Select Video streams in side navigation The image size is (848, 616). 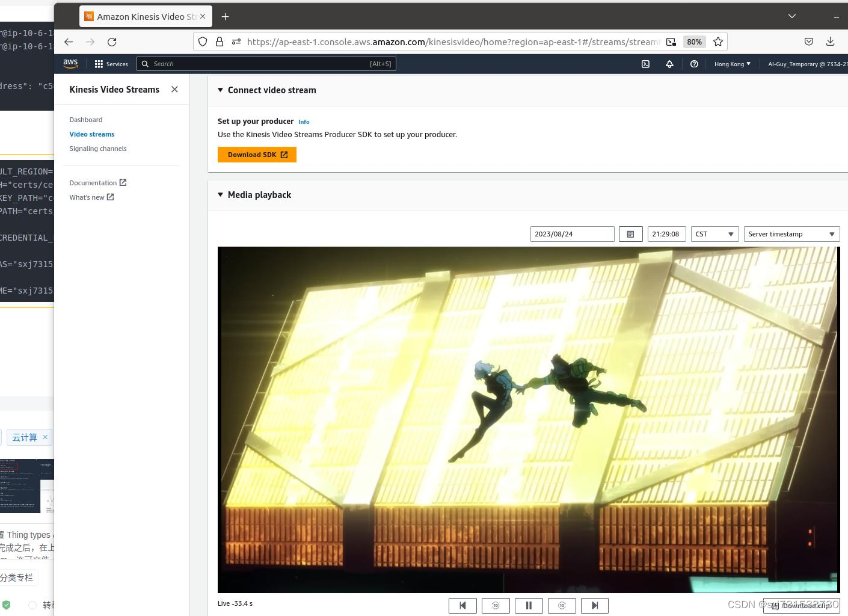point(92,134)
